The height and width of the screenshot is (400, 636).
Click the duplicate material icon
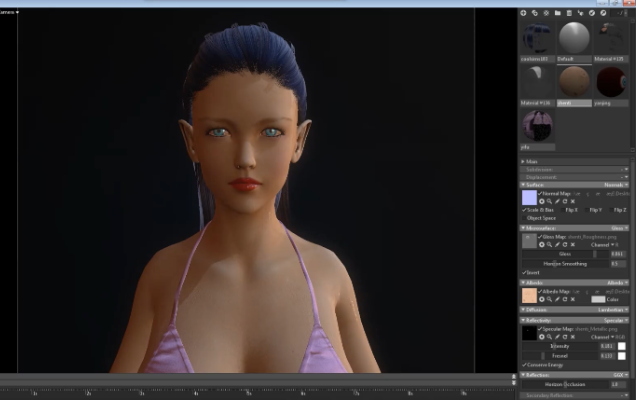[535, 12]
